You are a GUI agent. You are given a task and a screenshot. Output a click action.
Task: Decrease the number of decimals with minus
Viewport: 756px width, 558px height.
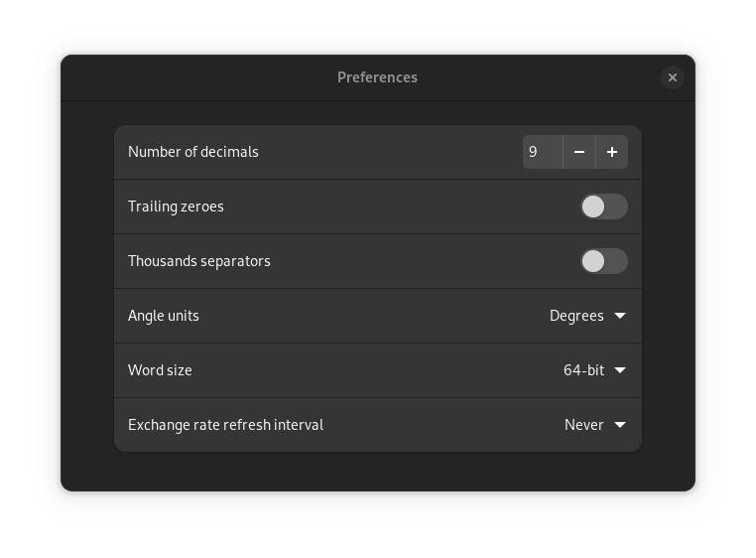(579, 152)
